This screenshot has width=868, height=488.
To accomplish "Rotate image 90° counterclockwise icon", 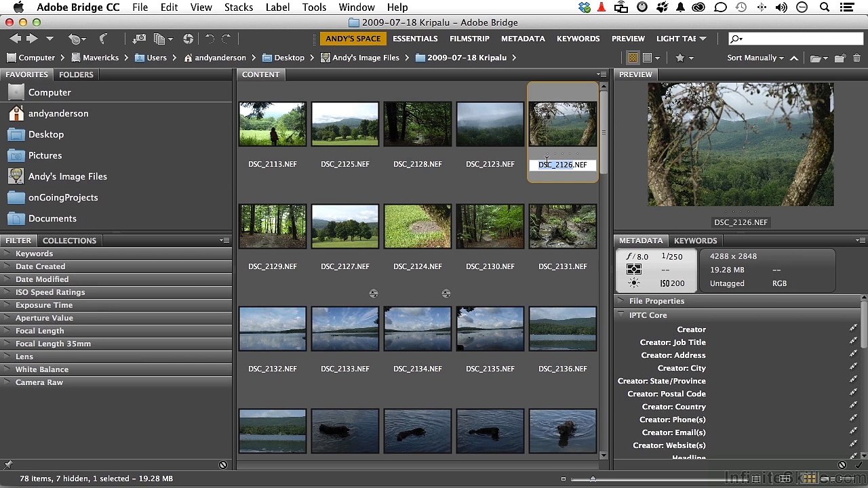I will pyautogui.click(x=210, y=39).
